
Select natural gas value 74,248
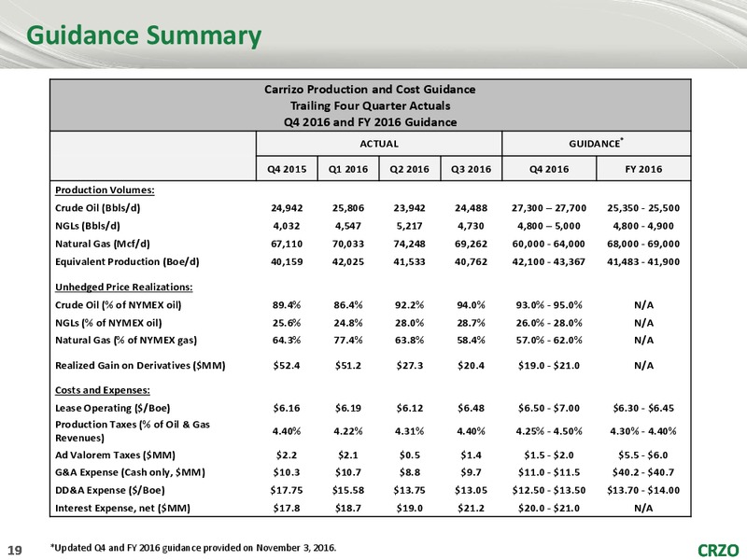click(x=409, y=244)
